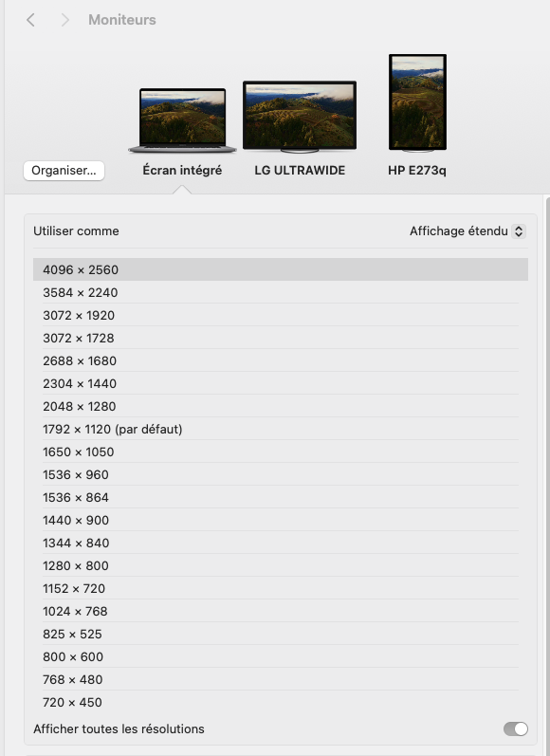Click the Organiser… button
This screenshot has width=550, height=756.
(x=64, y=171)
